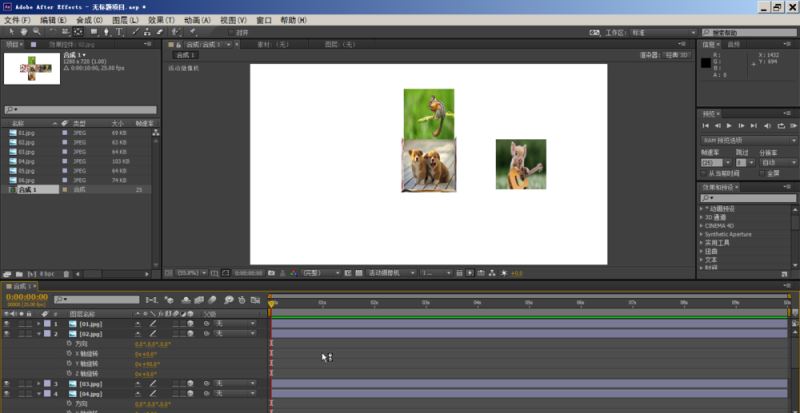Click the Effects and Presets search field
Image resolution: width=800 pixels, height=413 pixels.
pos(747,198)
